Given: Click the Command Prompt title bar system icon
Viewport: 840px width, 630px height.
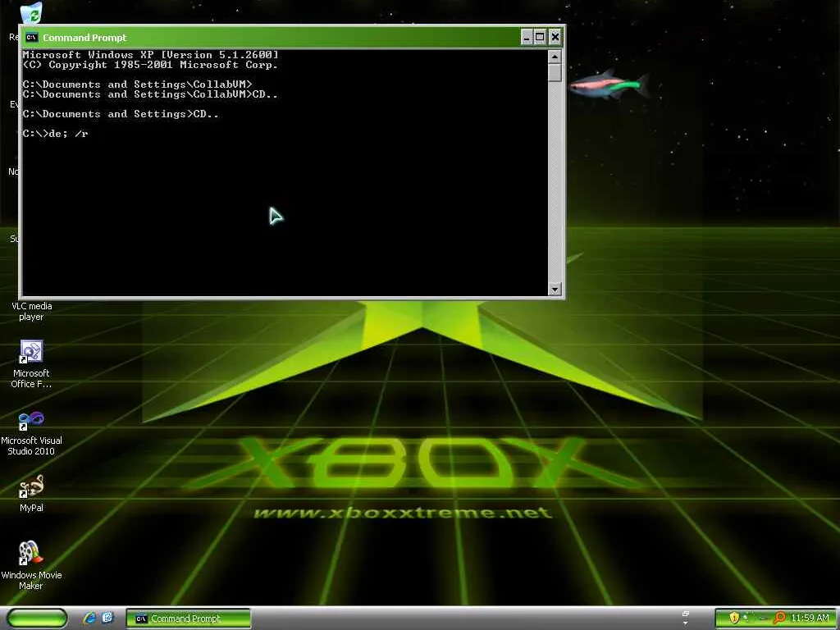Looking at the screenshot, I should tap(32, 38).
